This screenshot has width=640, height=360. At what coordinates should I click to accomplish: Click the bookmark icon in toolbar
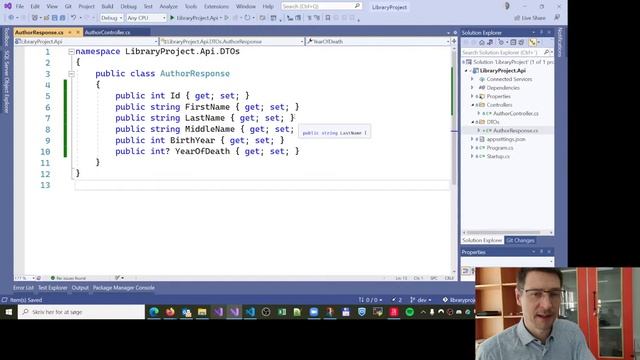(x=328, y=18)
